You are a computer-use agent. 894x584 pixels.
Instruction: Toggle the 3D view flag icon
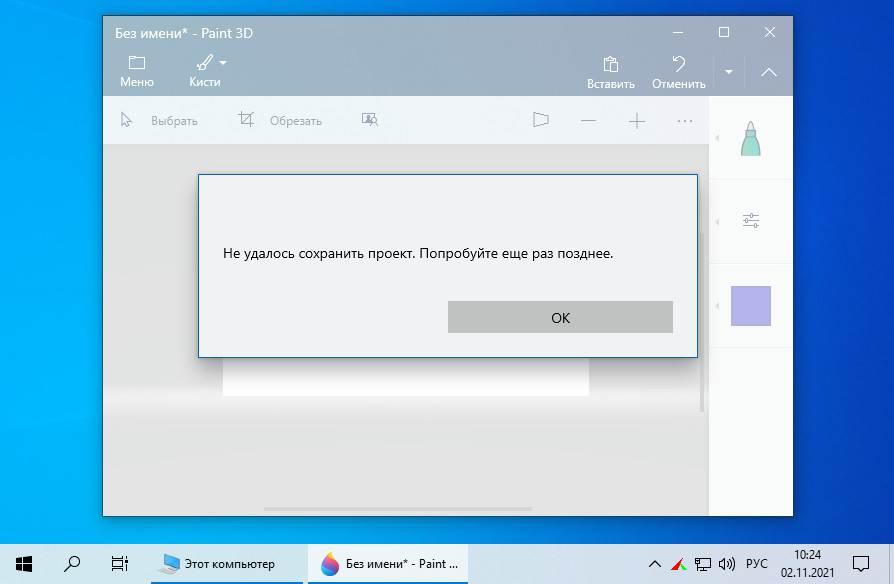[x=541, y=120]
